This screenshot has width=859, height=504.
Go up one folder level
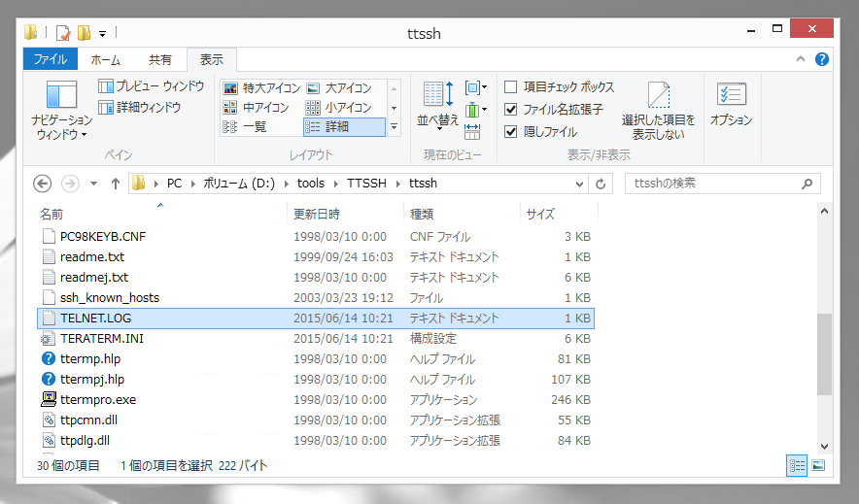(x=115, y=184)
